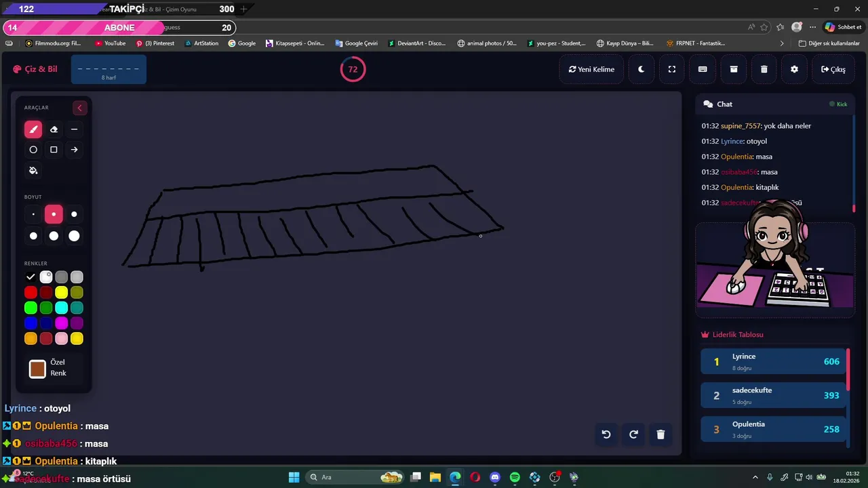Open Spotify from the taskbar
This screenshot has width=868, height=488.
515,477
